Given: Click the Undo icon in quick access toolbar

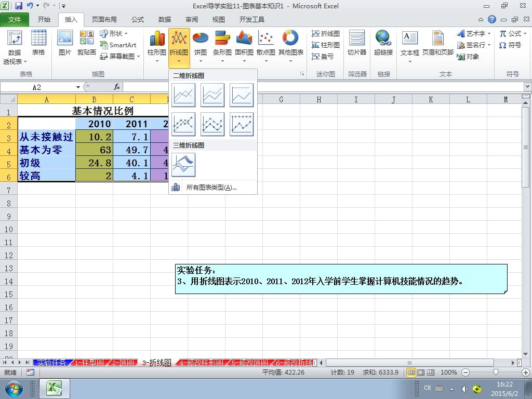Looking at the screenshot, I should coord(30,5).
